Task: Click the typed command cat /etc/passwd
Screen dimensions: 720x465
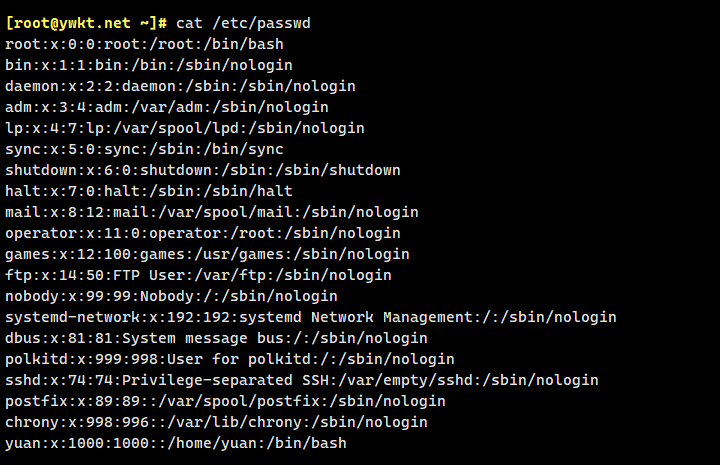Action: tap(243, 23)
